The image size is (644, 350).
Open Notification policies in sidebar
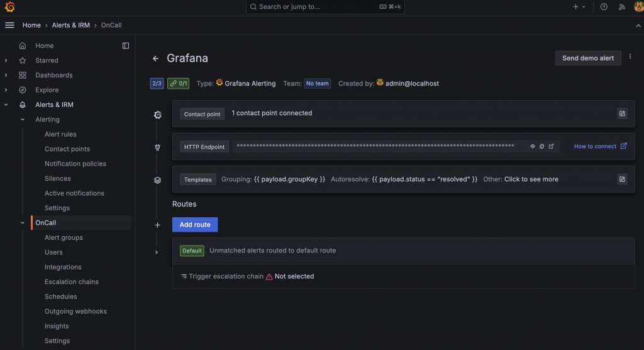(75, 164)
